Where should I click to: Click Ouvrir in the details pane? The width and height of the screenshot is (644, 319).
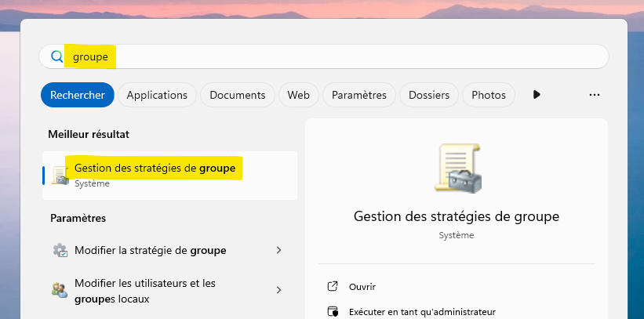[x=362, y=287]
